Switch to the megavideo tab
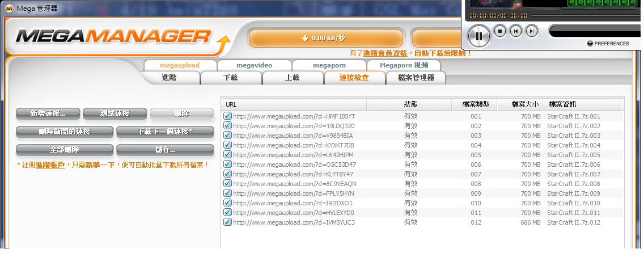This screenshot has height=253, width=644. pyautogui.click(x=254, y=65)
